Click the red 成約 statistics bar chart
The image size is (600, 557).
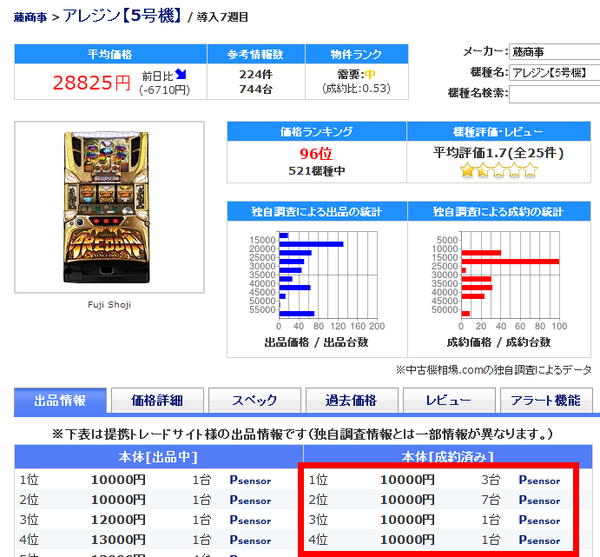point(499,280)
